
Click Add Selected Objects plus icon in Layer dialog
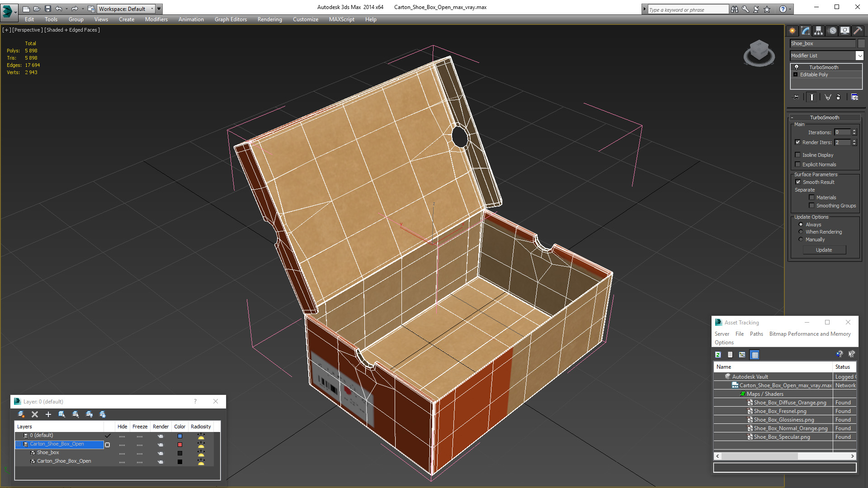(48, 414)
